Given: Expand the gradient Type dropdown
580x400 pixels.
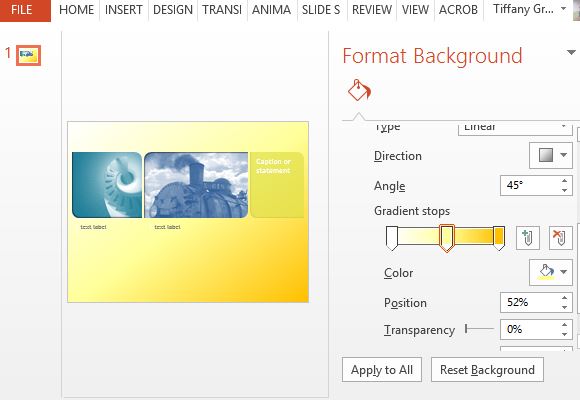Looking at the screenshot, I should pos(563,127).
